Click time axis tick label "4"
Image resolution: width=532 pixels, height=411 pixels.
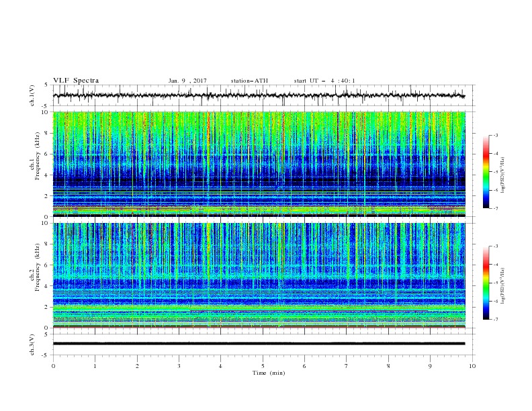[221, 366]
